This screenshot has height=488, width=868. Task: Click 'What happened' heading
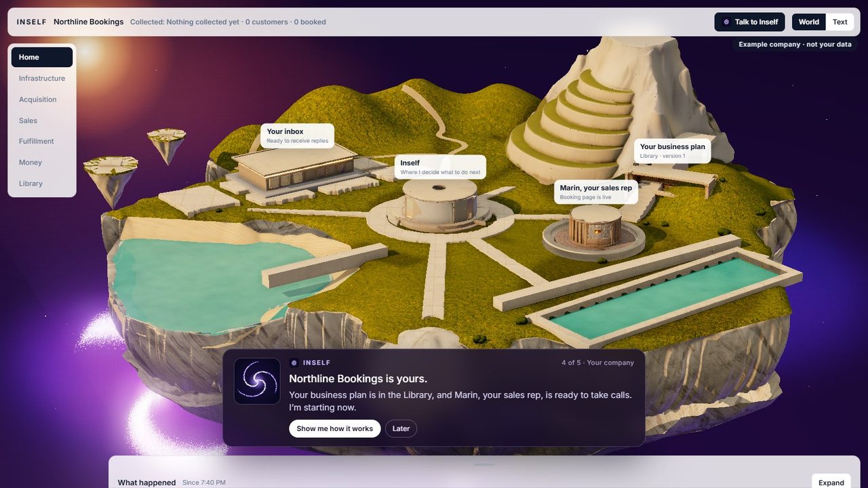click(x=146, y=483)
